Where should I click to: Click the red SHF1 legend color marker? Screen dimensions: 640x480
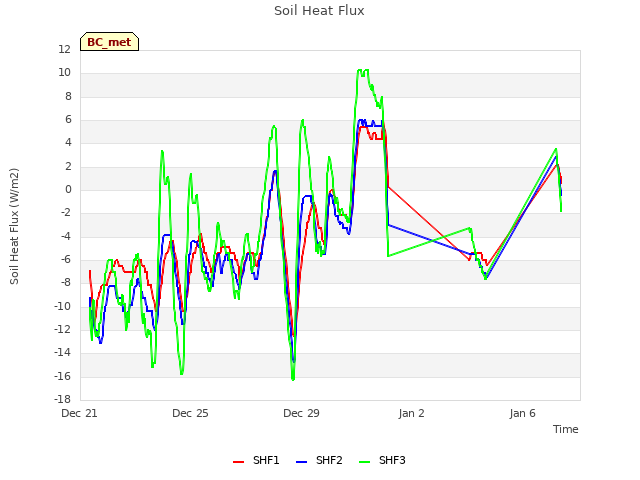pyautogui.click(x=238, y=462)
